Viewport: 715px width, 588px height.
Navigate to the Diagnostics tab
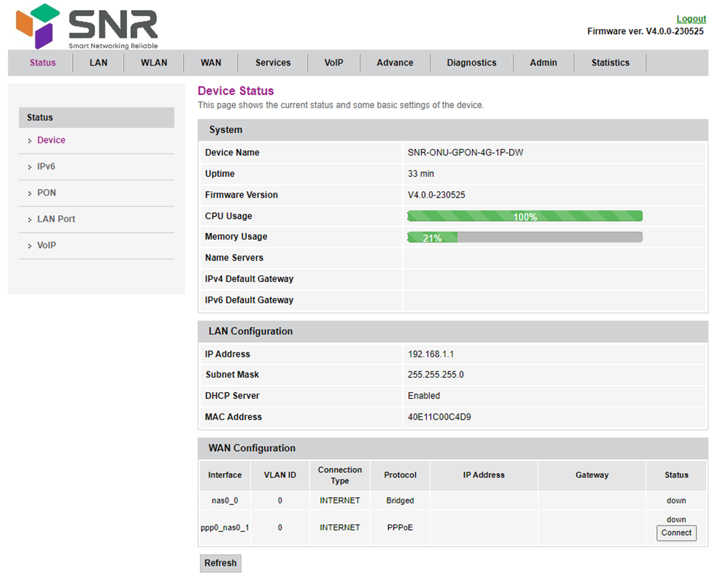pyautogui.click(x=471, y=63)
